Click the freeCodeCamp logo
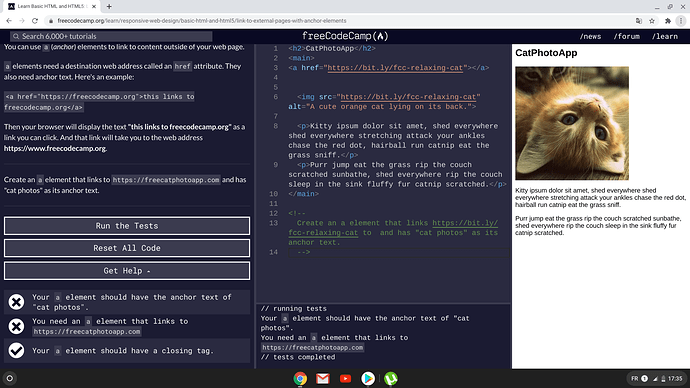The height and width of the screenshot is (388, 690). [345, 36]
